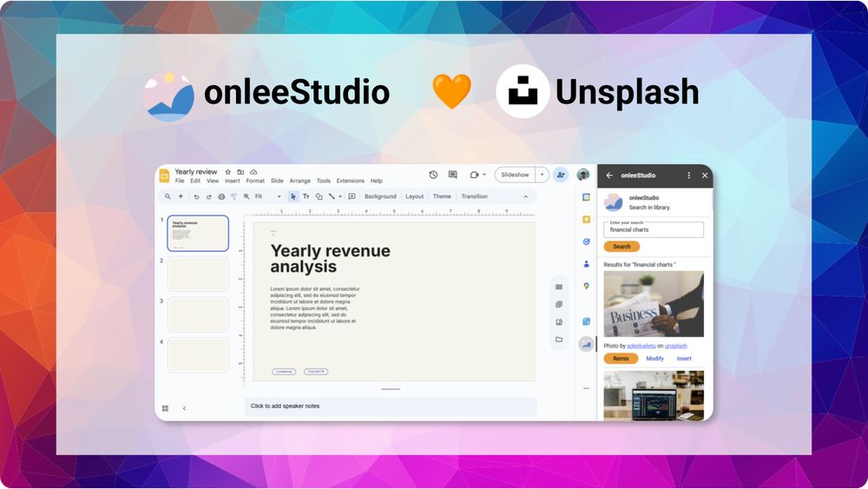Open the Google Slides home icon
Viewport: 868px width, 489px height.
coord(164,176)
